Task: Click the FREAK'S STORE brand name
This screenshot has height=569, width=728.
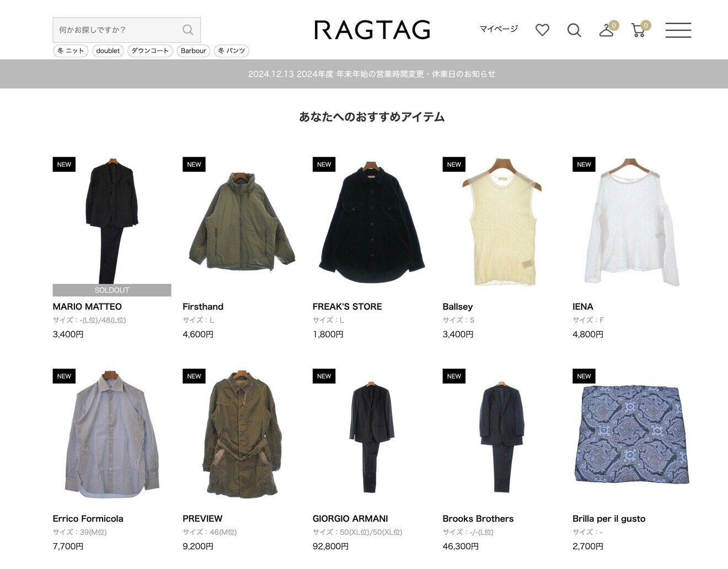Action: coord(347,307)
